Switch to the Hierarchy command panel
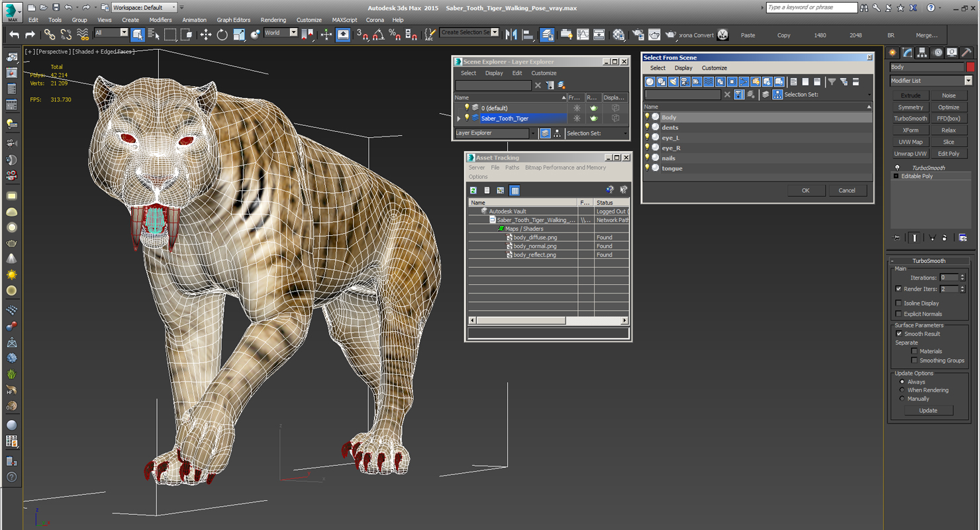The width and height of the screenshot is (980, 530). click(922, 52)
